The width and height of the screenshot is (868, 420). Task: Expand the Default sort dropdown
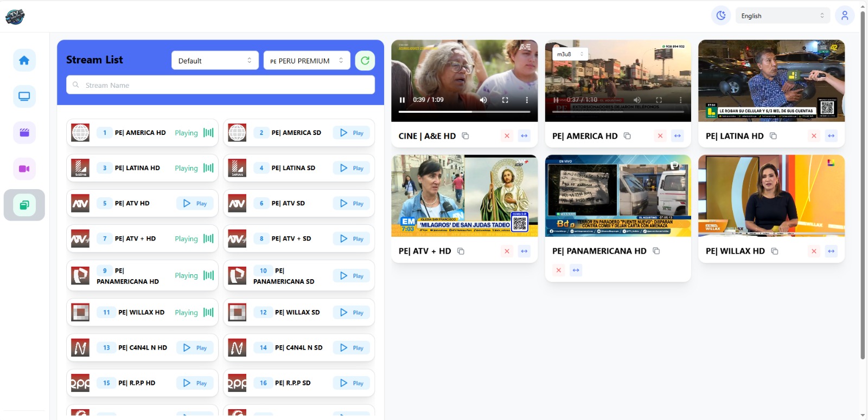(215, 61)
